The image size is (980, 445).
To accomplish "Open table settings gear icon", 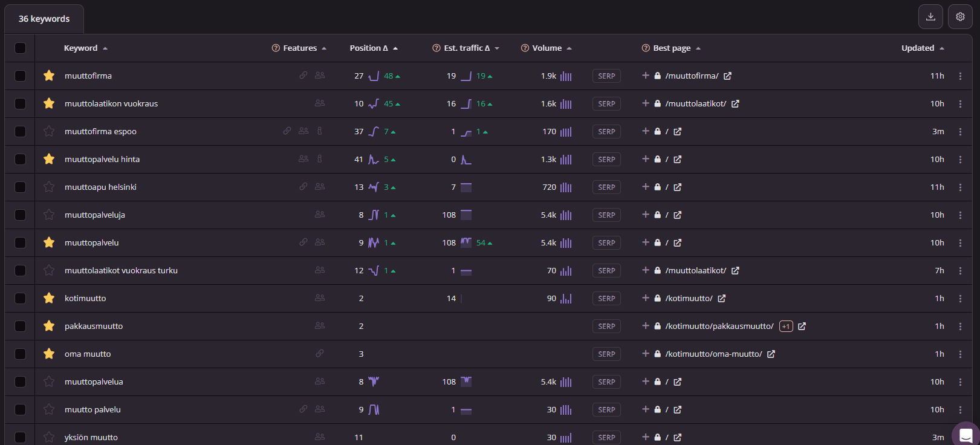I will (960, 17).
